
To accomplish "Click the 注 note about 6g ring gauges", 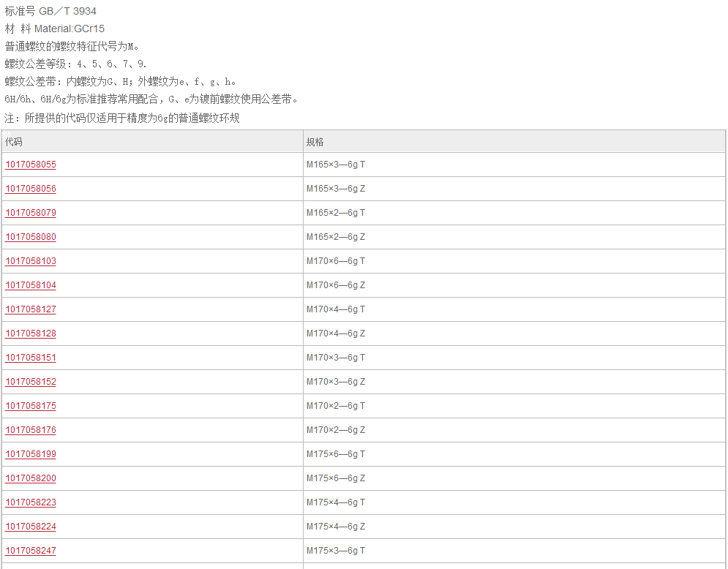I will click(x=122, y=118).
